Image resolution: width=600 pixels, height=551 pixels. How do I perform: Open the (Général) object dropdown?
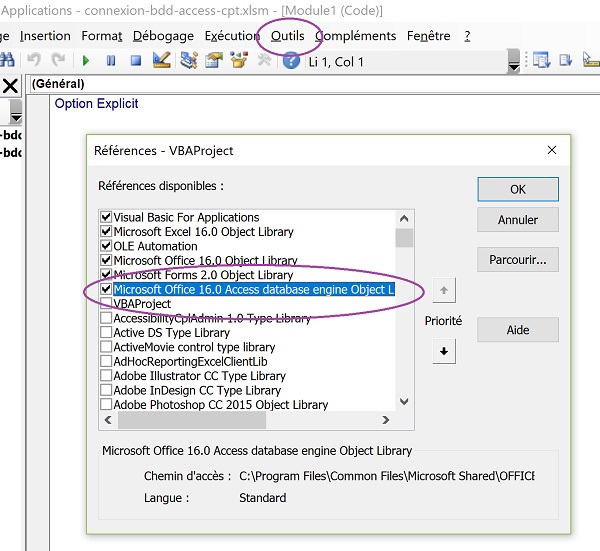pos(314,84)
